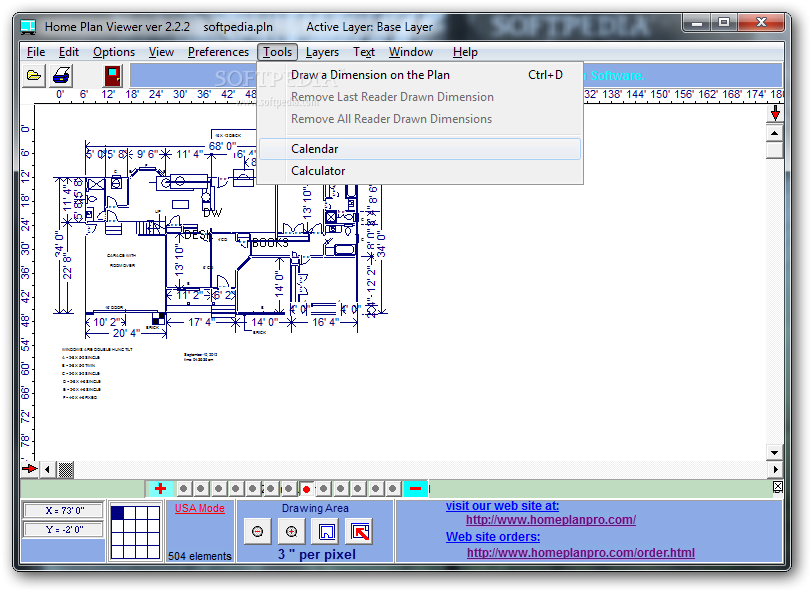Open the Options menu
The height and width of the screenshot is (592, 812).
[x=114, y=52]
